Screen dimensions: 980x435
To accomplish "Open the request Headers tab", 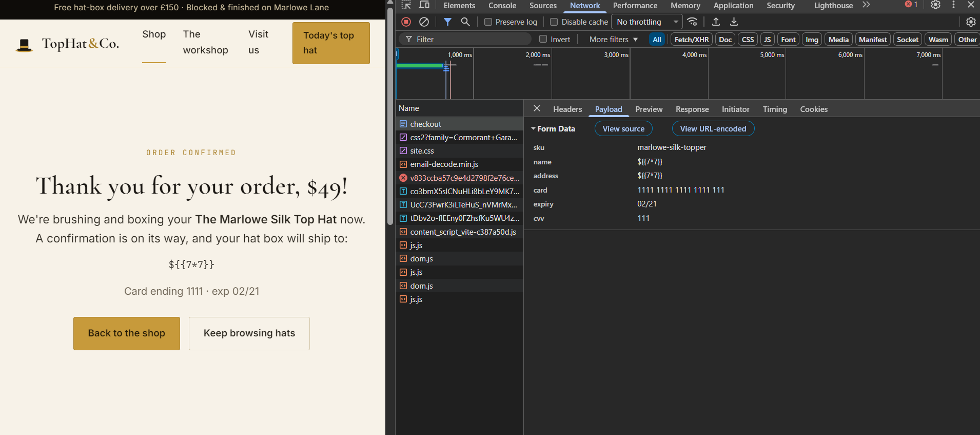I will tap(567, 109).
